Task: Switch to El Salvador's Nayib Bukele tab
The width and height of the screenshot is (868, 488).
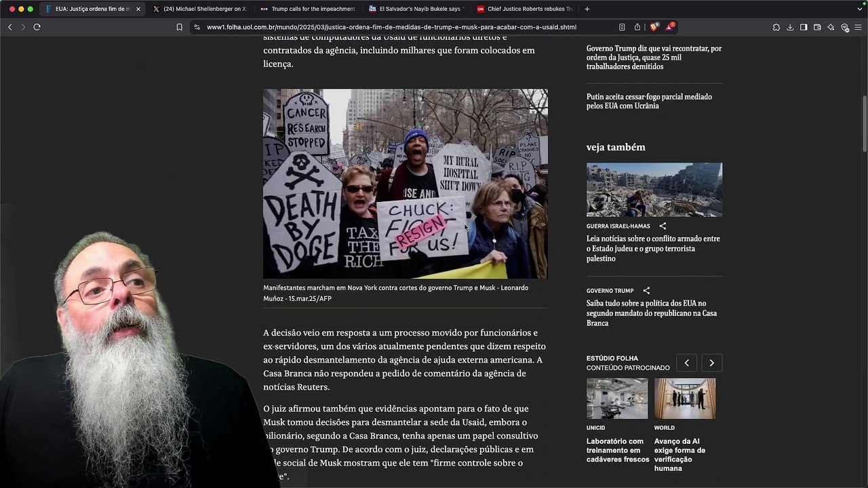Action: tap(416, 9)
